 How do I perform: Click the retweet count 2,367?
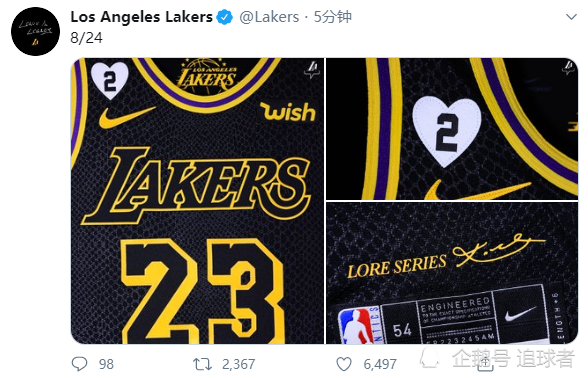pos(238,364)
